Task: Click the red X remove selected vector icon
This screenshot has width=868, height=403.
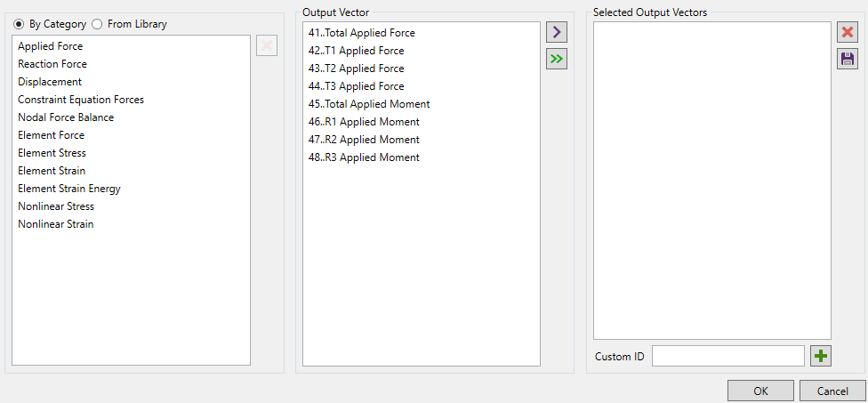Action: point(848,33)
